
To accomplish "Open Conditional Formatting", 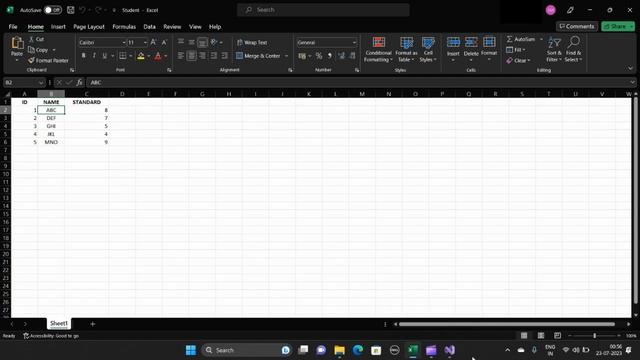I will [x=378, y=49].
